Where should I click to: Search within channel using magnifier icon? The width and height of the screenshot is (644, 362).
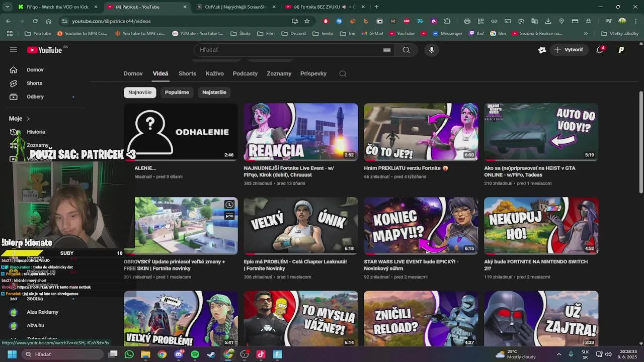[x=343, y=73]
